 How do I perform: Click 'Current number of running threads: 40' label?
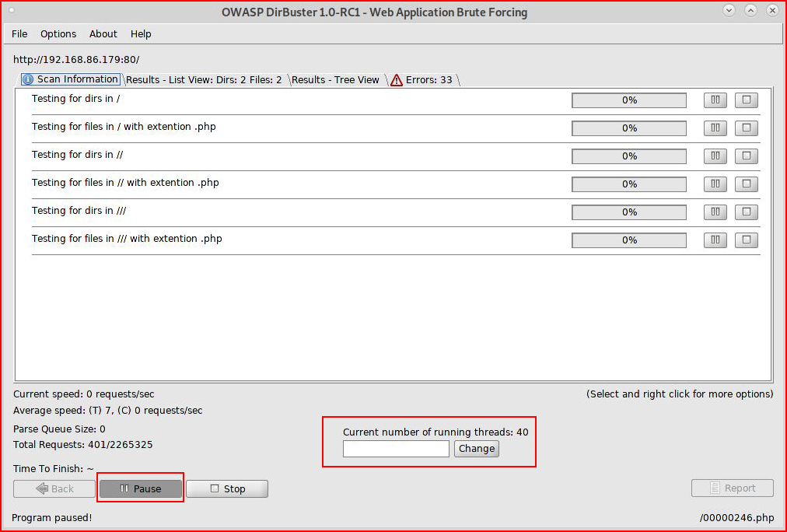pyautogui.click(x=435, y=432)
